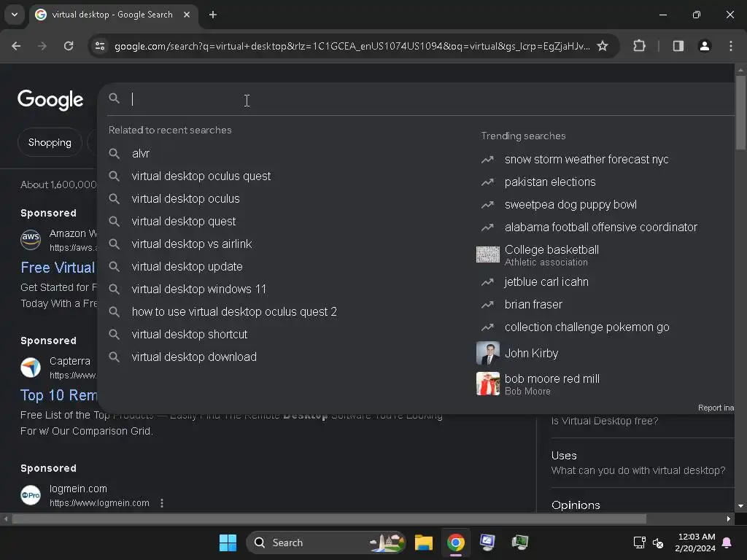The width and height of the screenshot is (747, 560).
Task: Click the taskbar Search box
Action: (326, 542)
